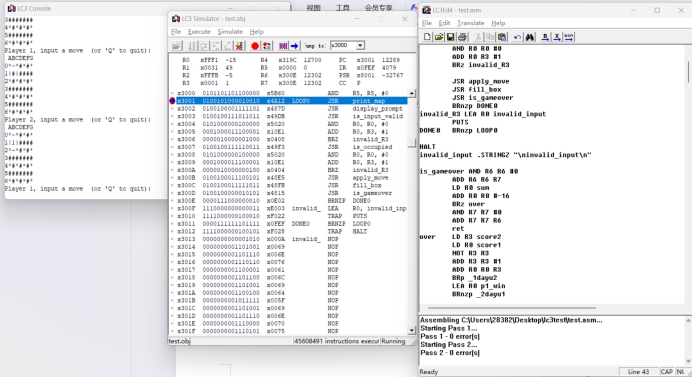The width and height of the screenshot is (692, 377).
Task: Open the File menu in LC3 Simulator
Action: coord(176,32)
